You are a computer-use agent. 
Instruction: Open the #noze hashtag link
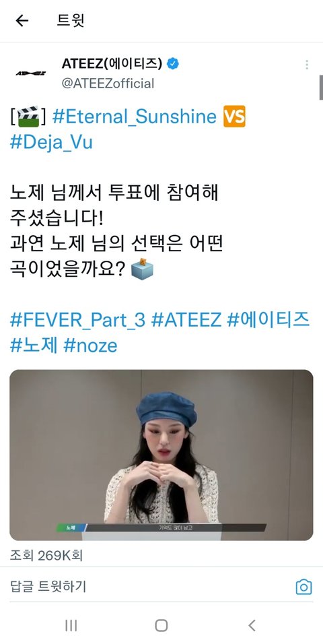point(90,346)
